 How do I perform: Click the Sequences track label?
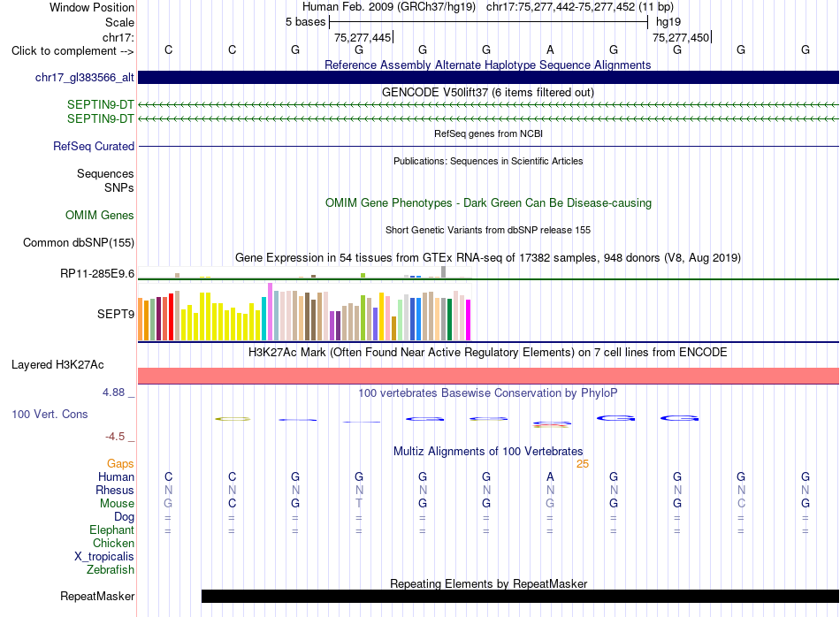[x=105, y=173]
